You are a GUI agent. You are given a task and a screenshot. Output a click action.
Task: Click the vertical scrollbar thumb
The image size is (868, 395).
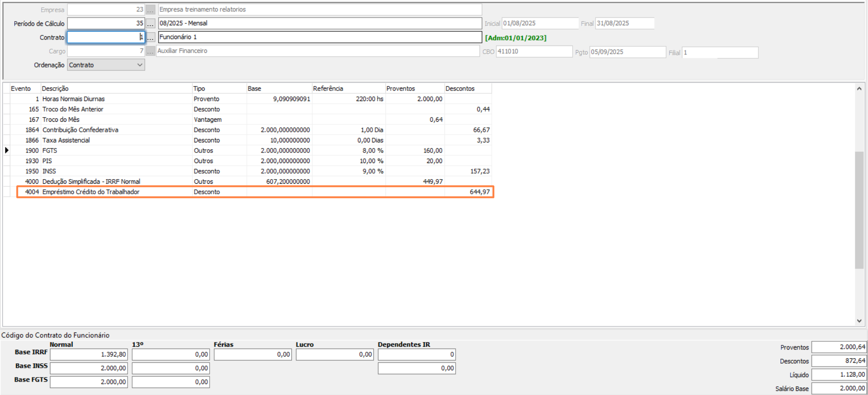point(859,210)
